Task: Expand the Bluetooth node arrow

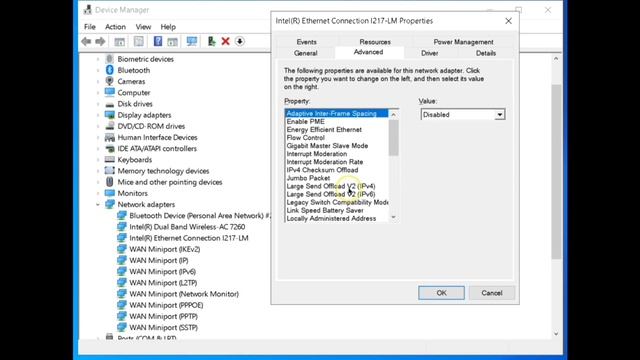Action: click(98, 70)
